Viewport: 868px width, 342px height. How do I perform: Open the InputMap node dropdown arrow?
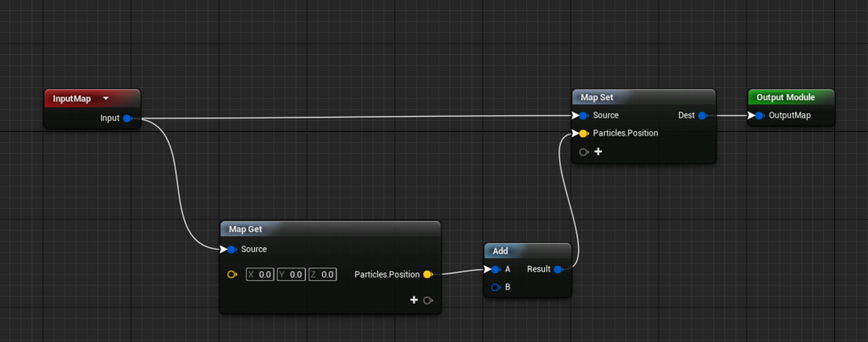106,99
